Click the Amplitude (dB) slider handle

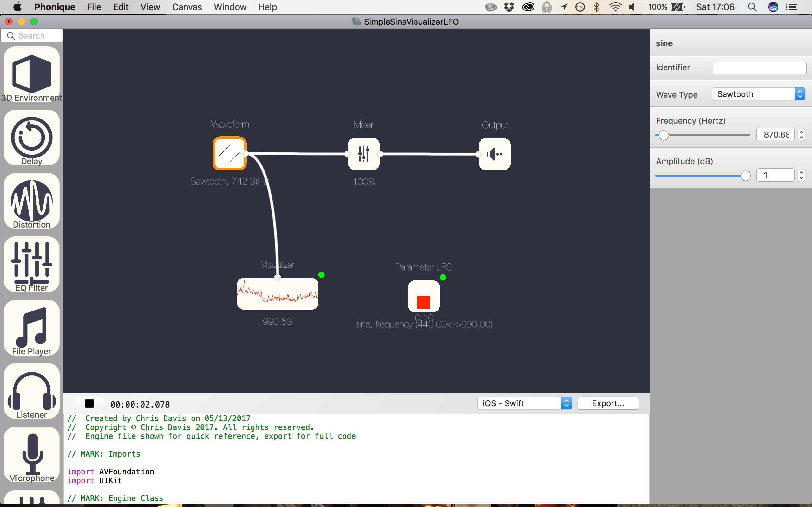745,176
